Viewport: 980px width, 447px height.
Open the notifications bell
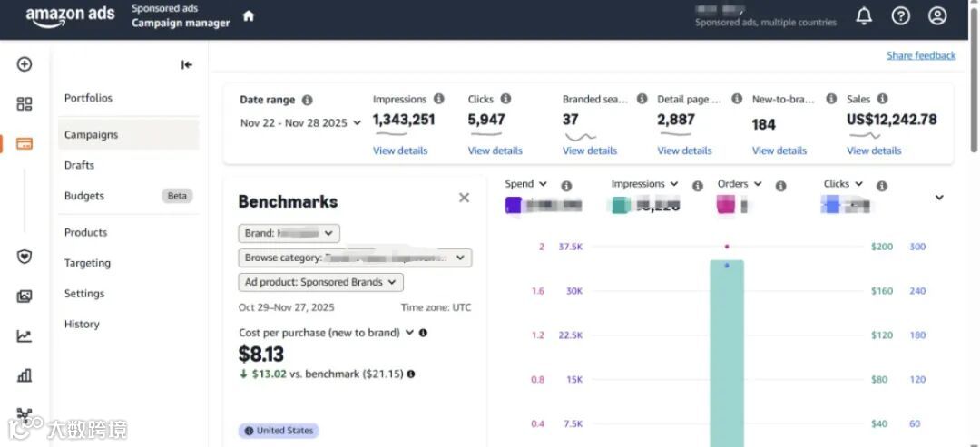(x=864, y=15)
